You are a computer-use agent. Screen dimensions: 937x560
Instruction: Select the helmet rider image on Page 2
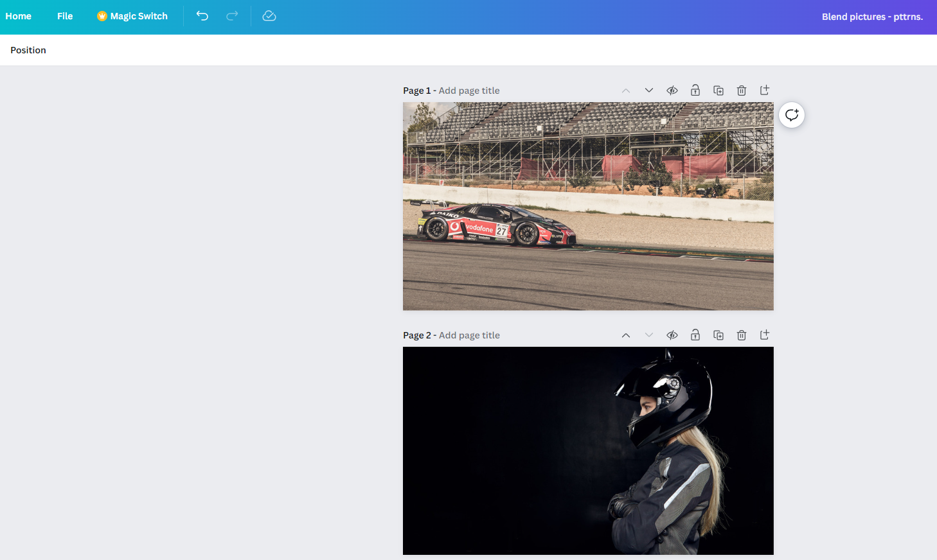click(588, 451)
